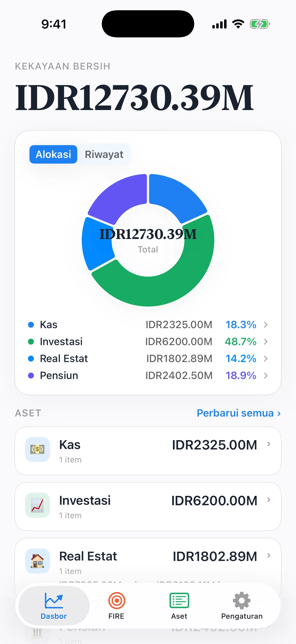
Task: Expand the Investasi legend row chevron
Action: (x=266, y=341)
